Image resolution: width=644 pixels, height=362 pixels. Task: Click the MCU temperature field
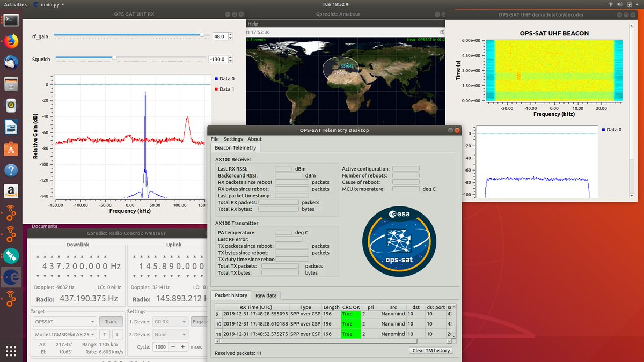[406, 189]
